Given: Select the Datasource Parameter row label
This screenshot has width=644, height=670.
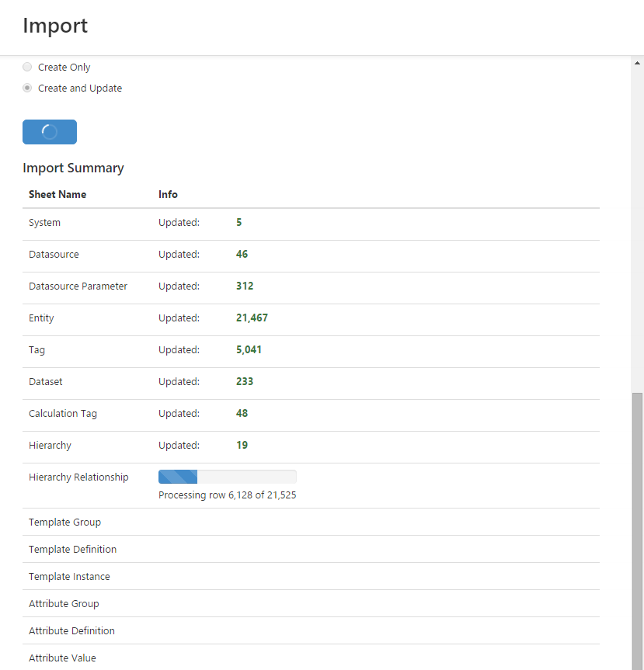Looking at the screenshot, I should tap(78, 286).
